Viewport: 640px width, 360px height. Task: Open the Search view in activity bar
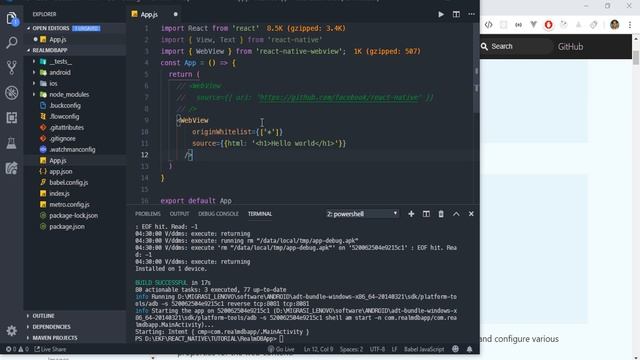coord(12,42)
